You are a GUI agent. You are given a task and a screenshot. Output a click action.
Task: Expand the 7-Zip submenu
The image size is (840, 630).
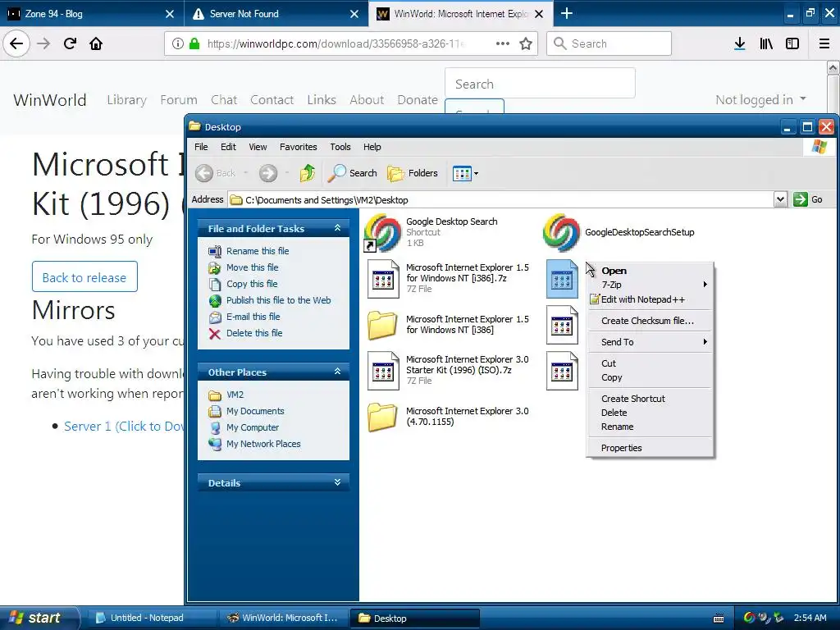point(651,285)
